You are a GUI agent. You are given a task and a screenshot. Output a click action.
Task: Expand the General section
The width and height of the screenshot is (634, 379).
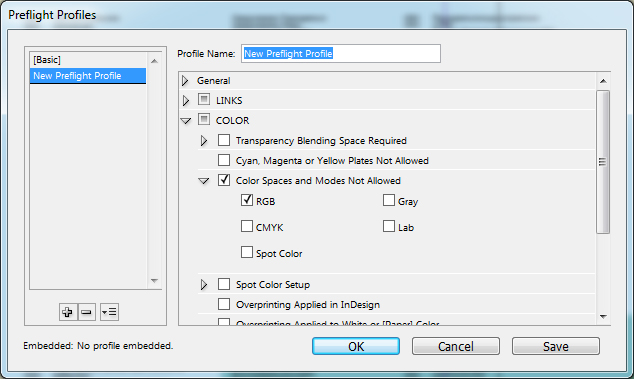click(x=185, y=80)
